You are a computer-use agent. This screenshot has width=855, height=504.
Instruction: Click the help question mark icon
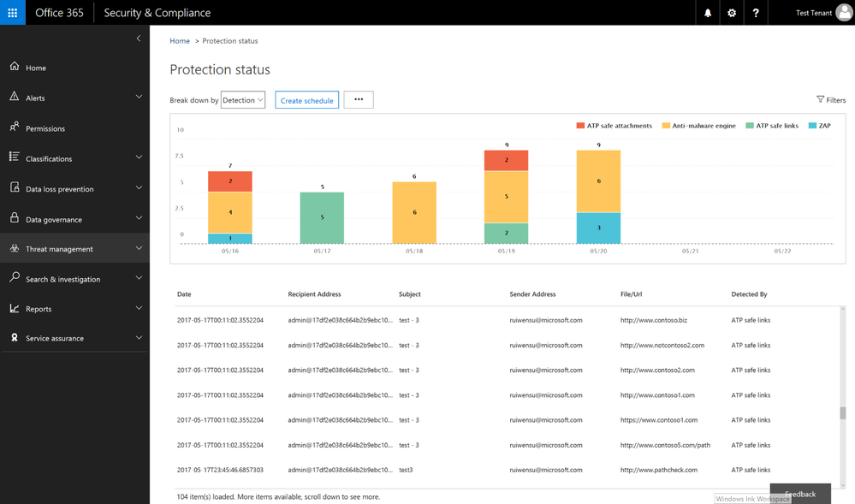coord(756,13)
